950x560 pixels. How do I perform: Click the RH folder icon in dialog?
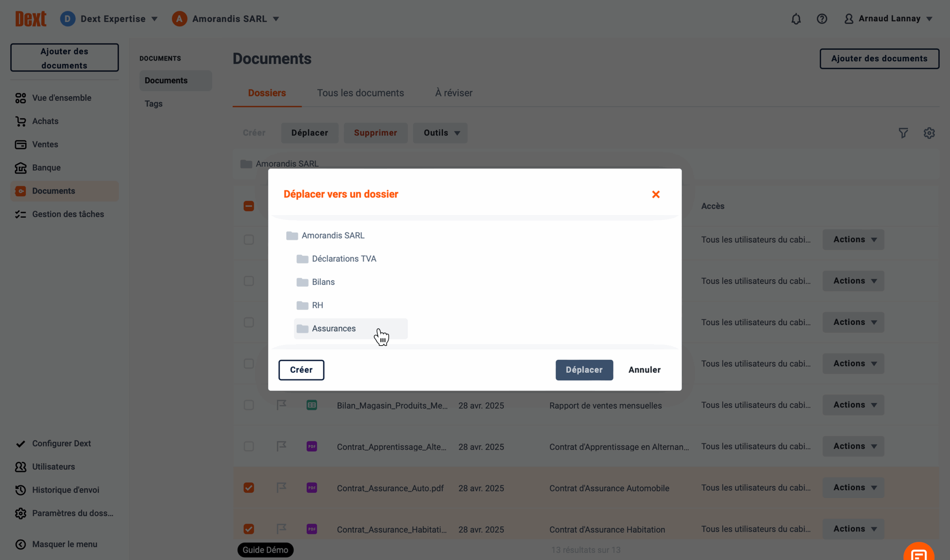pyautogui.click(x=302, y=305)
